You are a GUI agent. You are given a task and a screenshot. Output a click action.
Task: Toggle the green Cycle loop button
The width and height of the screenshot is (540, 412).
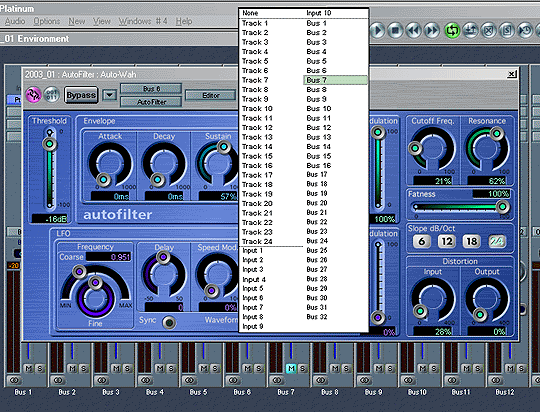point(452,31)
